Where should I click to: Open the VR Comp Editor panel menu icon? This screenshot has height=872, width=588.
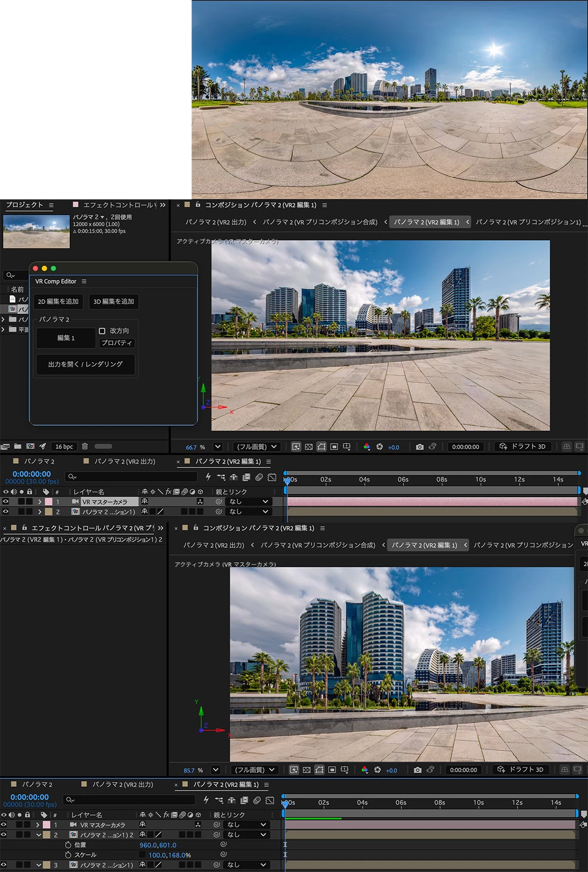pyautogui.click(x=84, y=281)
